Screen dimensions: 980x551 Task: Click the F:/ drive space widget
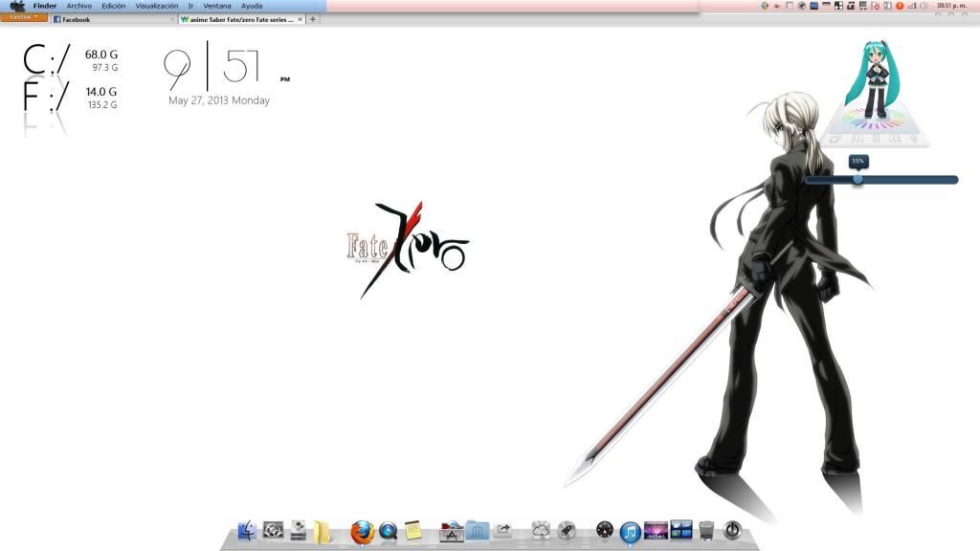click(x=71, y=97)
